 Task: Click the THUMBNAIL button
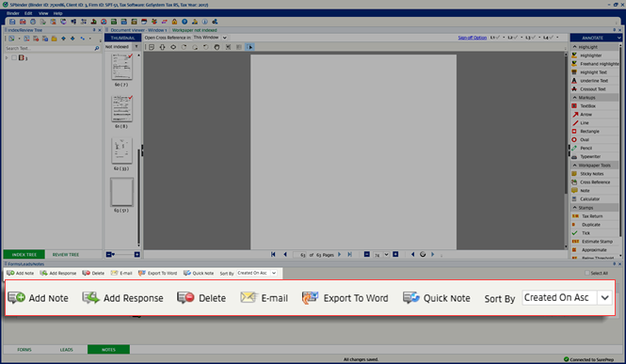(122, 38)
